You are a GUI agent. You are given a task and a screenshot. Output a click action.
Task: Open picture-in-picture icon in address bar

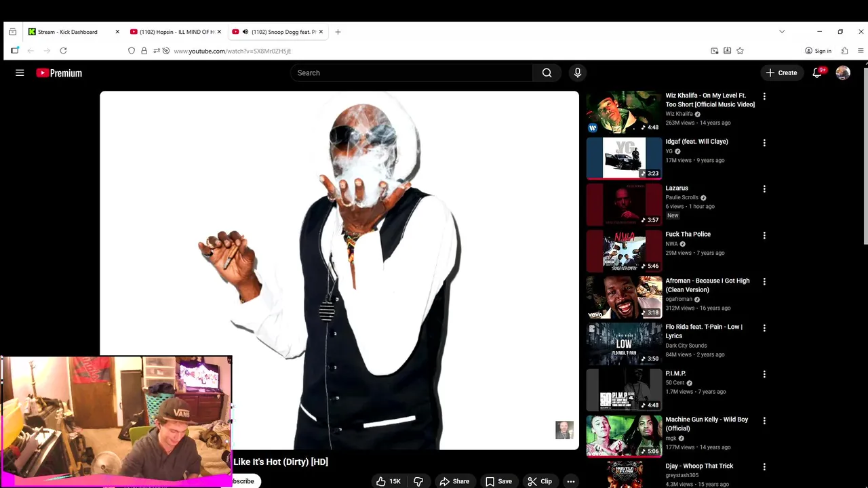pos(714,51)
